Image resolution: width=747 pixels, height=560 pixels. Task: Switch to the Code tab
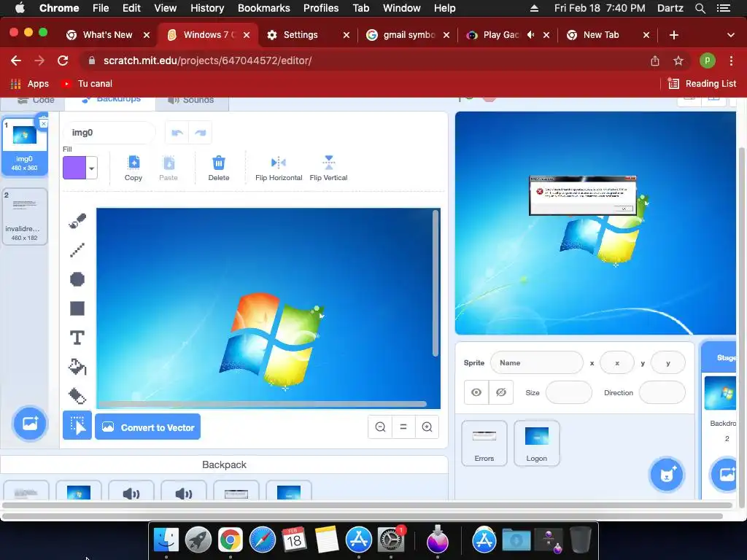coord(36,100)
